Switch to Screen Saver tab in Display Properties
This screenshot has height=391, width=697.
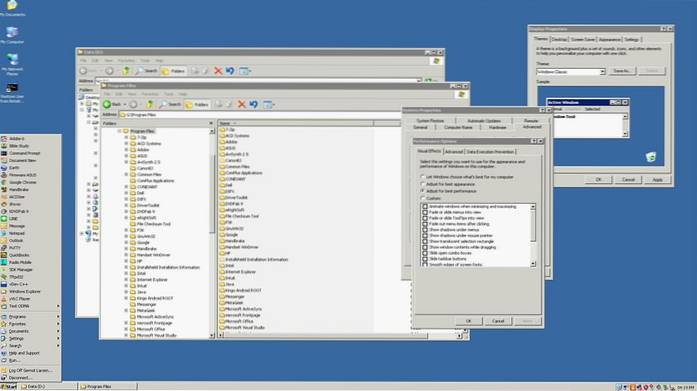583,40
